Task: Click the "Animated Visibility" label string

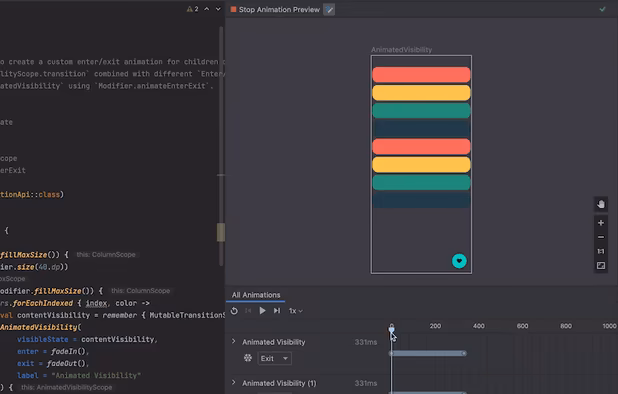Action: [97, 375]
